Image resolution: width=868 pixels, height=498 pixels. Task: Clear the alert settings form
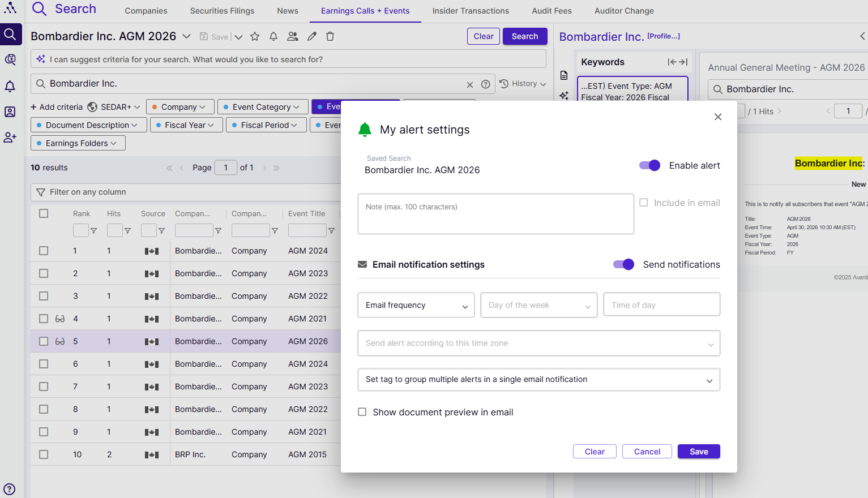pyautogui.click(x=595, y=452)
